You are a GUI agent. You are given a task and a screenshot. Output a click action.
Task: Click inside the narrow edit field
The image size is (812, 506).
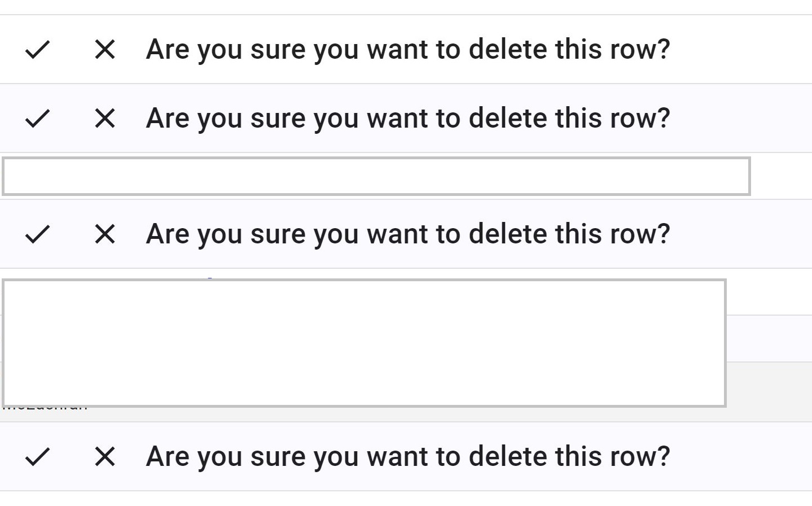pos(375,176)
